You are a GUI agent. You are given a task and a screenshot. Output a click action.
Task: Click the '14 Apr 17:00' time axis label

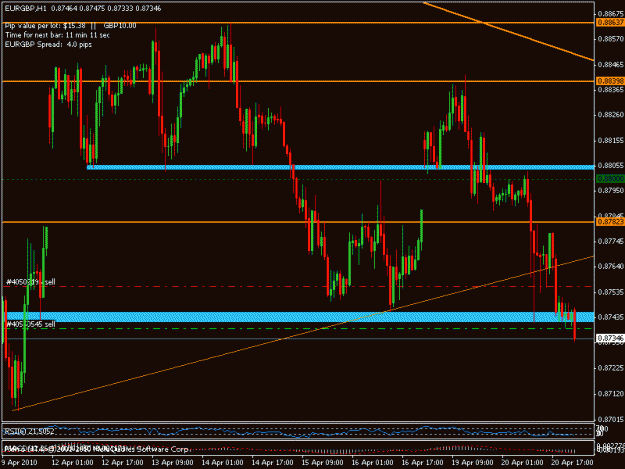[x=273, y=463]
